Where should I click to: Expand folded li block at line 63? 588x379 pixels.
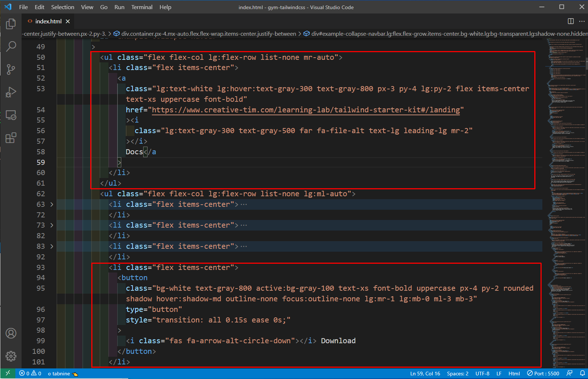coord(51,204)
